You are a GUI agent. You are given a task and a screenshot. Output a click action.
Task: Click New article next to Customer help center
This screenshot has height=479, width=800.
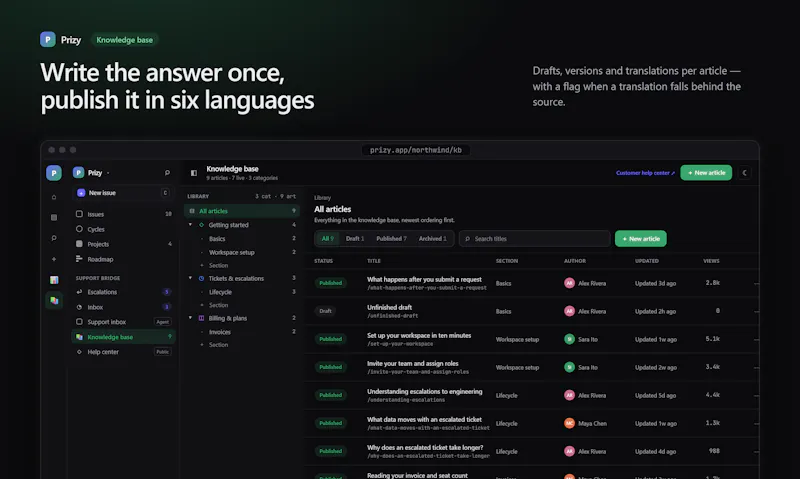(x=706, y=173)
